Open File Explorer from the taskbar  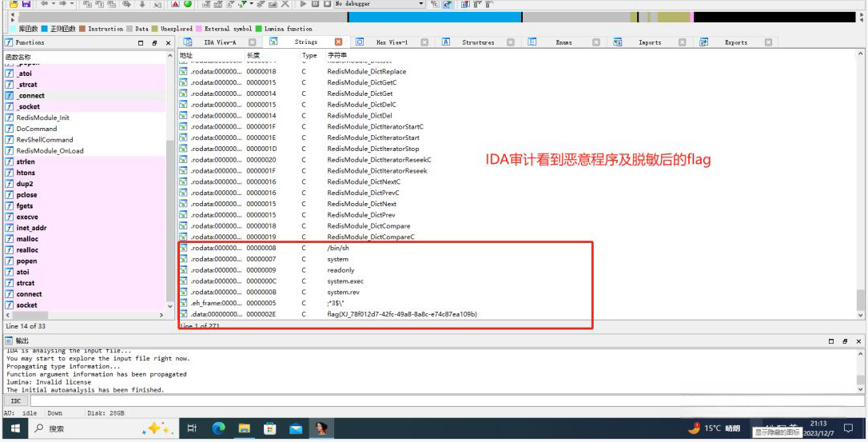[244, 428]
